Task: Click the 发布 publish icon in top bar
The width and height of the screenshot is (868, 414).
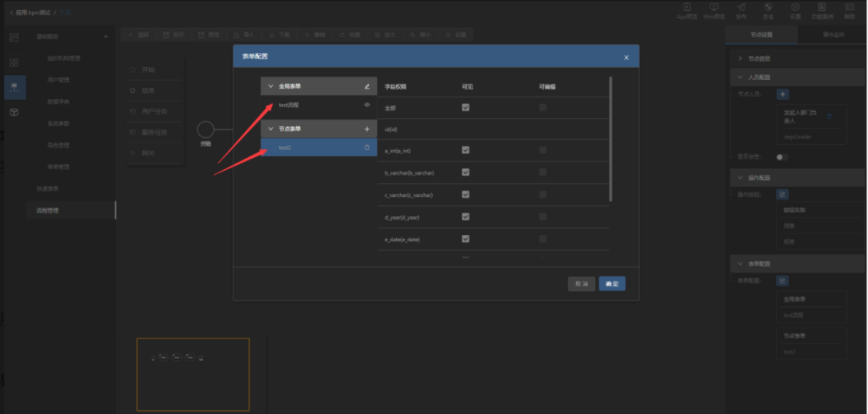Action: pos(741,7)
